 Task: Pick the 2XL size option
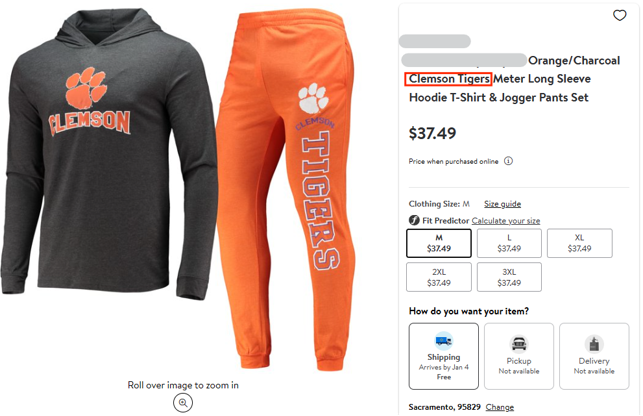coord(439,277)
